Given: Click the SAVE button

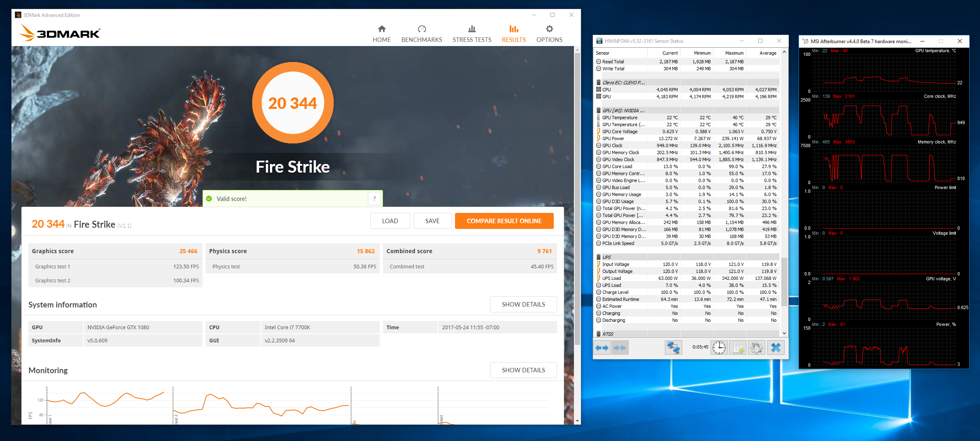Looking at the screenshot, I should pos(432,221).
